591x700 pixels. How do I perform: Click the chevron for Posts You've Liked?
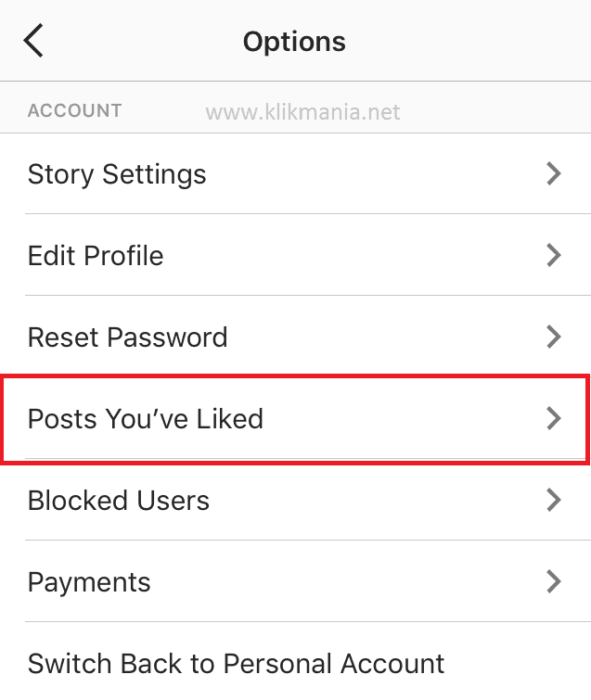[x=554, y=418]
